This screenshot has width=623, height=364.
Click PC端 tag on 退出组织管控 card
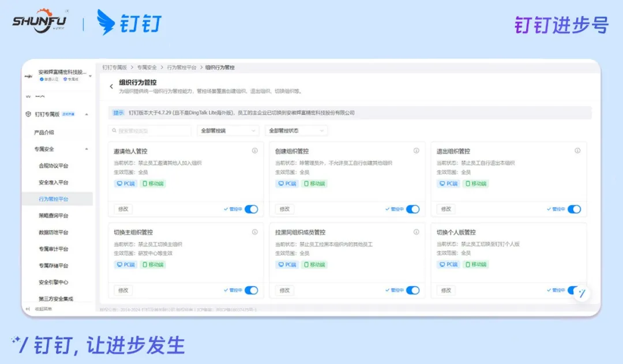pos(448,183)
